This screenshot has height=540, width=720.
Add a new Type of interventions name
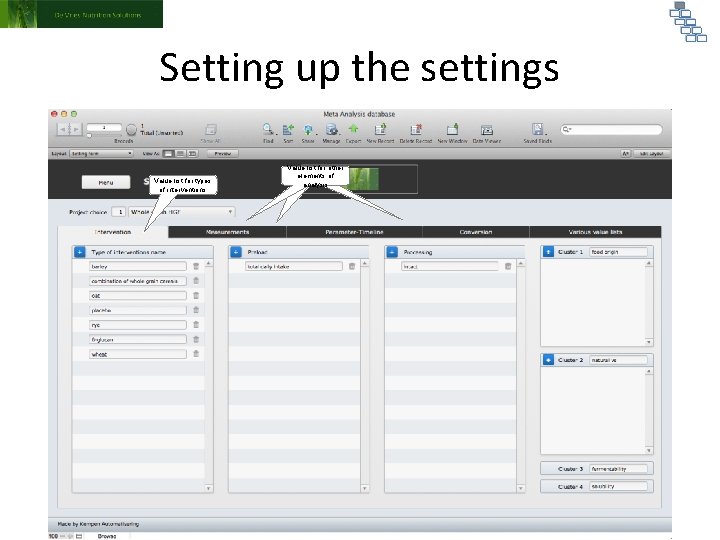point(79,252)
